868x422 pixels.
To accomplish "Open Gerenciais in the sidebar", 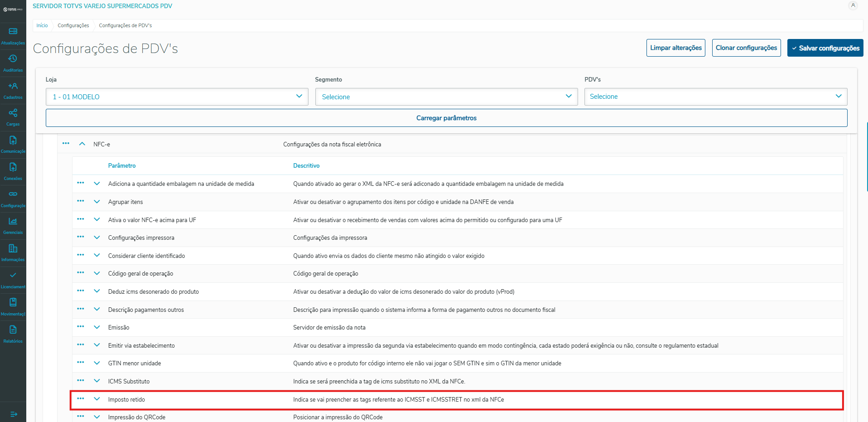I will [x=13, y=226].
